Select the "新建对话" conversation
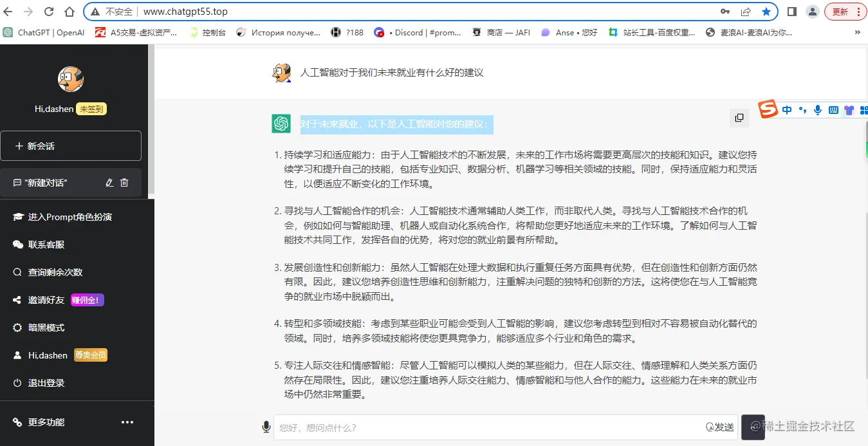The image size is (868, 446). pos(71,183)
